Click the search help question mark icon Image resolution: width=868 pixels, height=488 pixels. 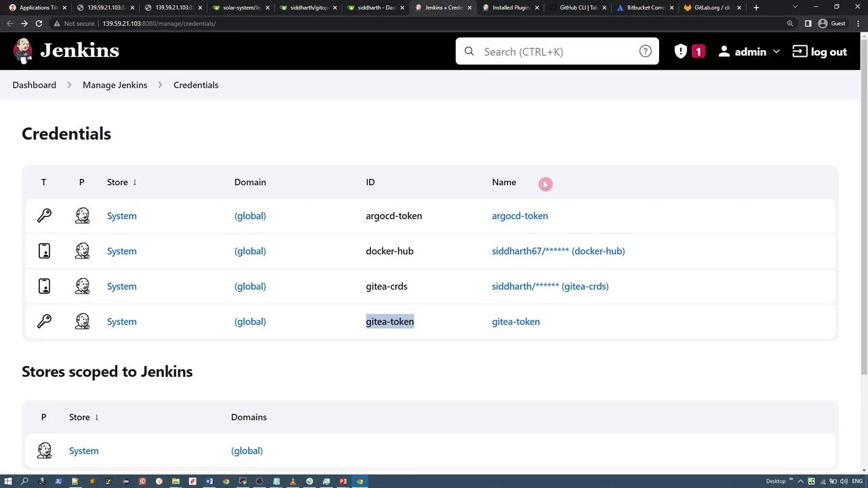[645, 52]
